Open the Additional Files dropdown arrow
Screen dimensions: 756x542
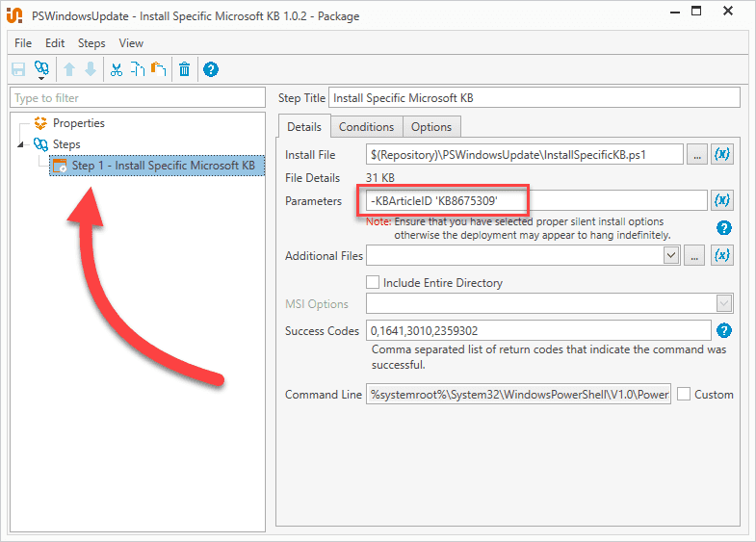pyautogui.click(x=671, y=255)
